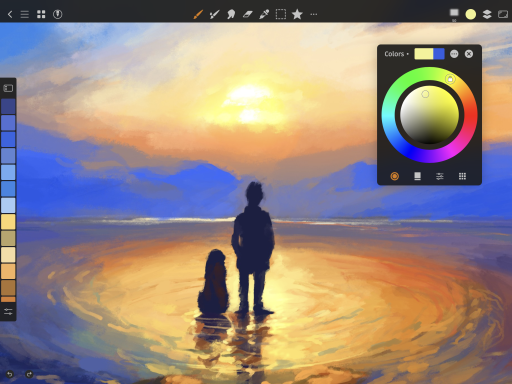Select the Smudge tool

pos(231,14)
